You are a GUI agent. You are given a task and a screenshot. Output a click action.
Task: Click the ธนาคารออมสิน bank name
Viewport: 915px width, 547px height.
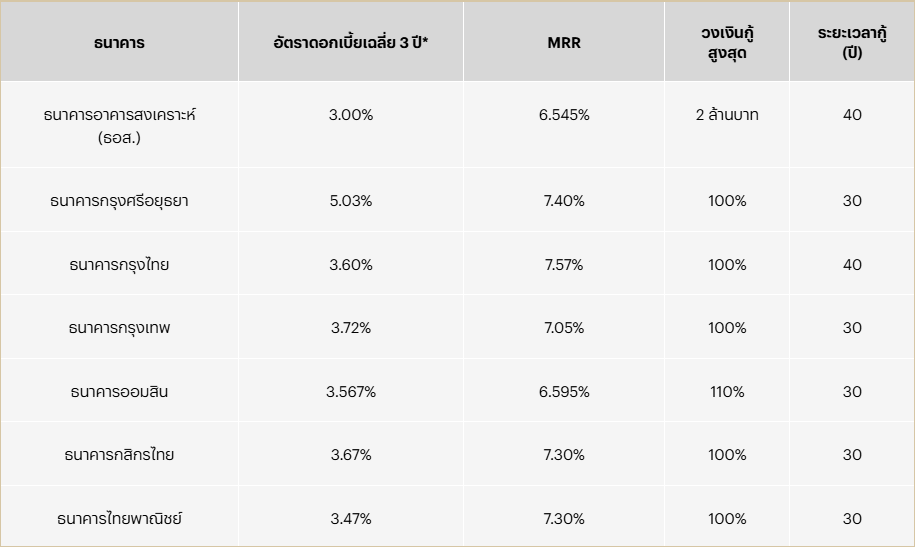[119, 392]
